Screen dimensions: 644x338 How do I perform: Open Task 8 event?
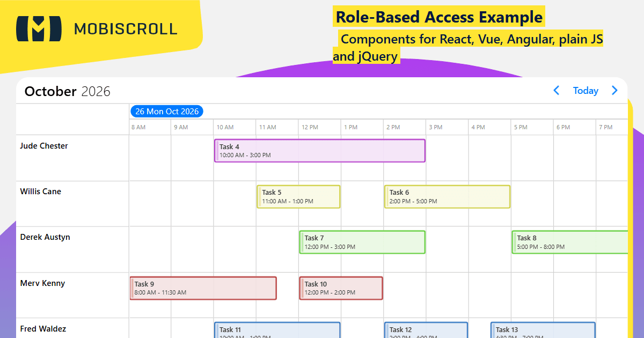pos(570,242)
